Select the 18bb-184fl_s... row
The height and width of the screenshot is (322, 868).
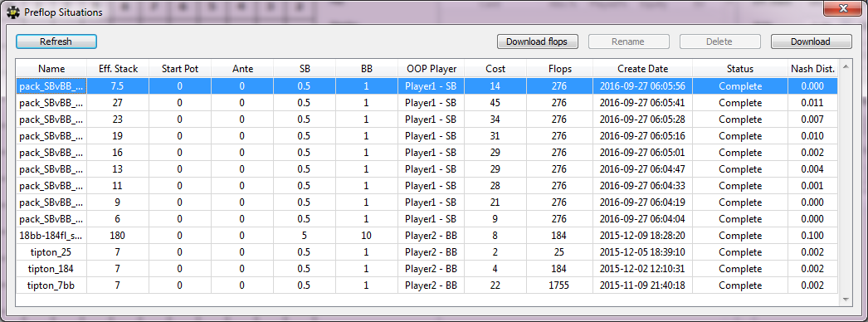[x=427, y=236]
